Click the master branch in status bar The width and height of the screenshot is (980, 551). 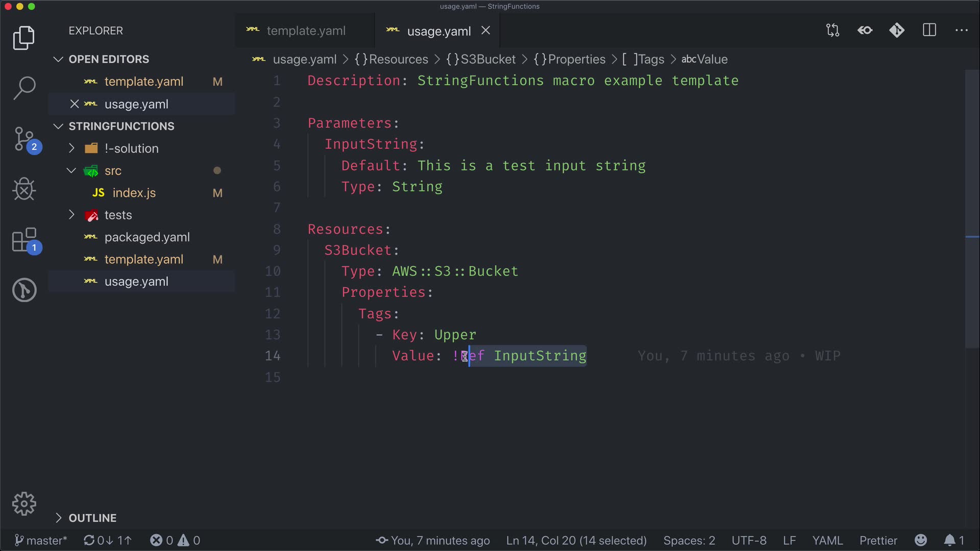41,540
